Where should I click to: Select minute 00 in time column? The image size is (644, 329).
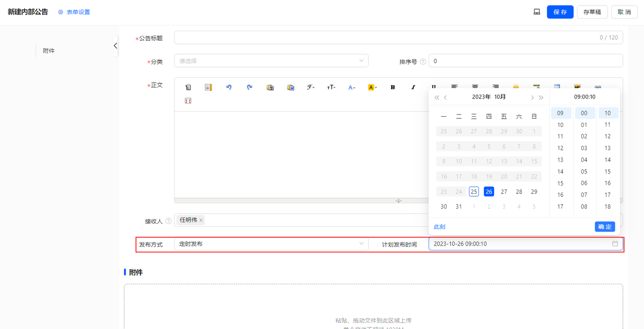(x=584, y=113)
